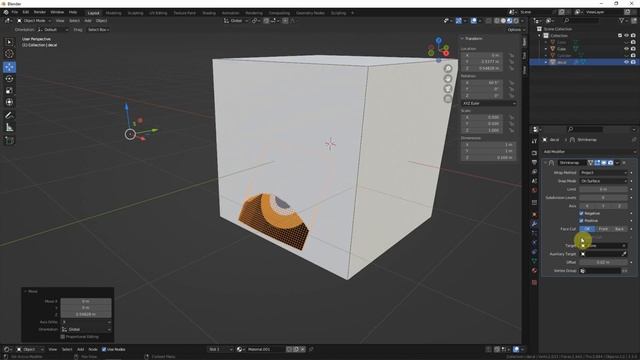Open the Texture properties tab icon
This screenshot has width=640, height=360.
pyautogui.click(x=534, y=282)
